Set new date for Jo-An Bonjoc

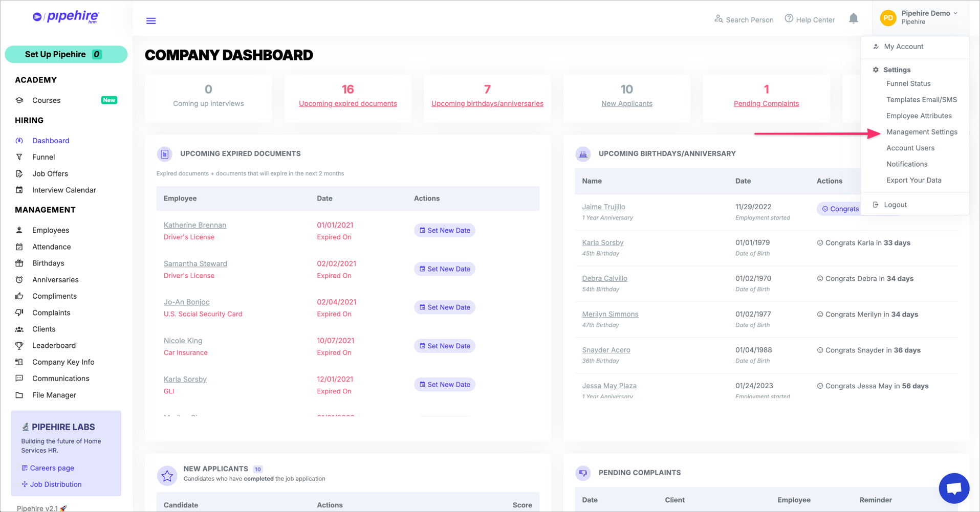click(444, 307)
